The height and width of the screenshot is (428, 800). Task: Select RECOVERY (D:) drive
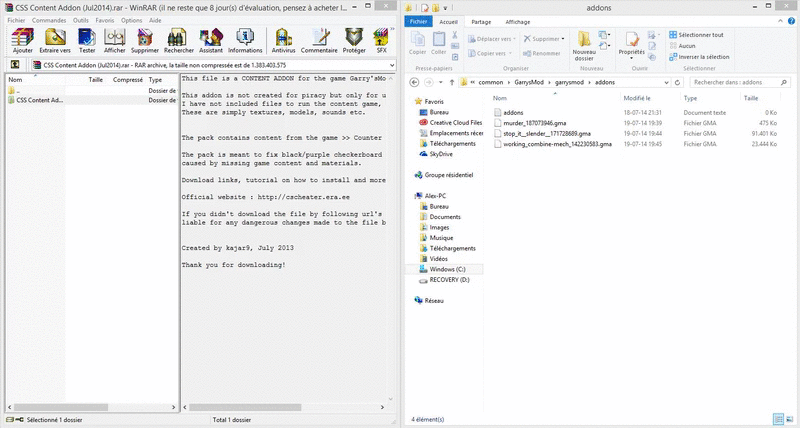[444, 280]
